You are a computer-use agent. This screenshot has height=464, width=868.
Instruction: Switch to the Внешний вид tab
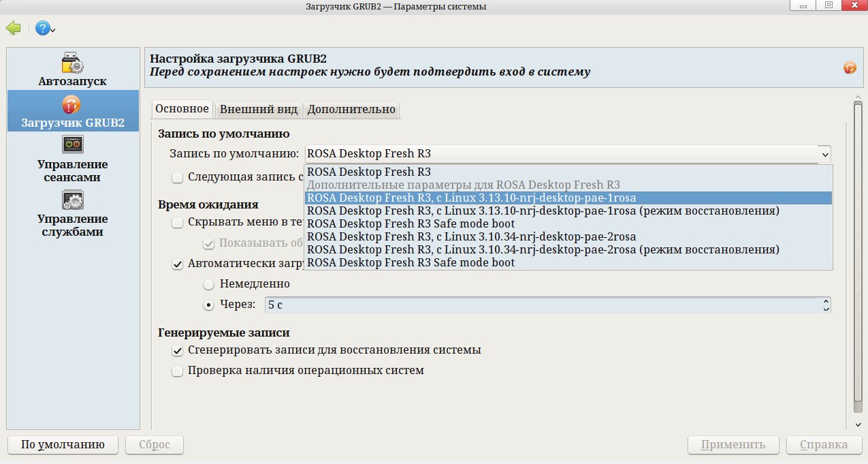coord(259,110)
